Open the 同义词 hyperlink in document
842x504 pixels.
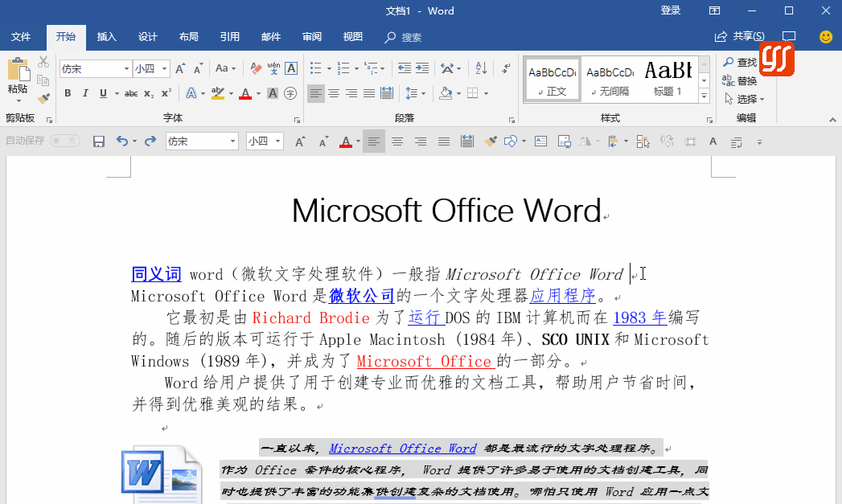pyautogui.click(x=156, y=274)
